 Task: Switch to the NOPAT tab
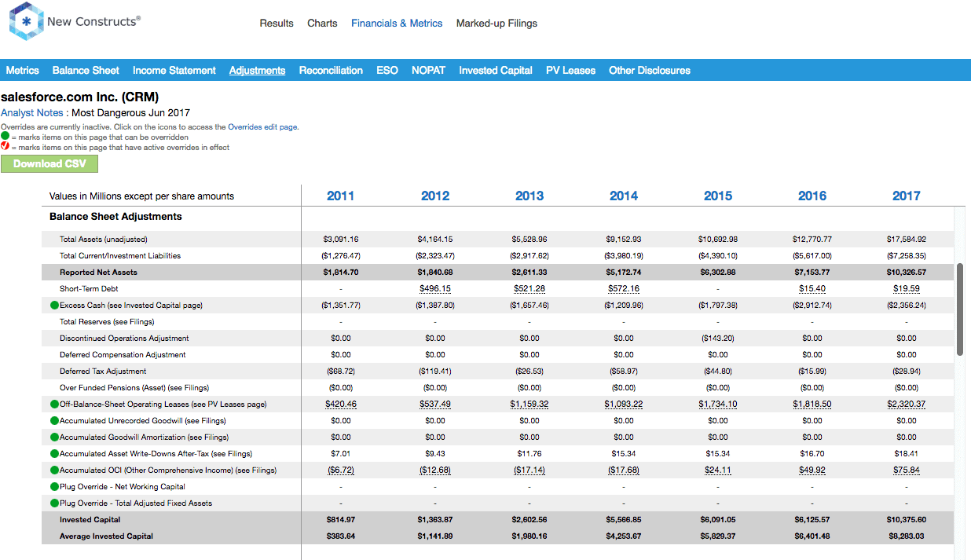(428, 70)
